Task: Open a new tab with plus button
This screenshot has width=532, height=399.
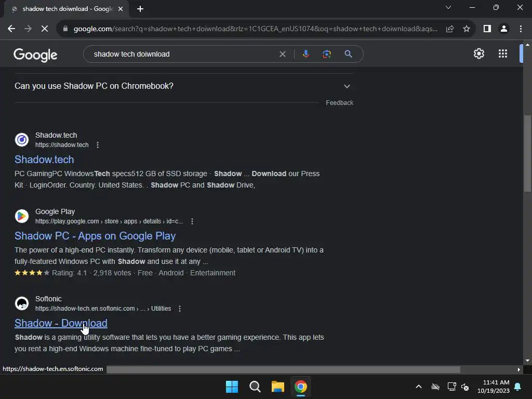Action: click(x=140, y=9)
